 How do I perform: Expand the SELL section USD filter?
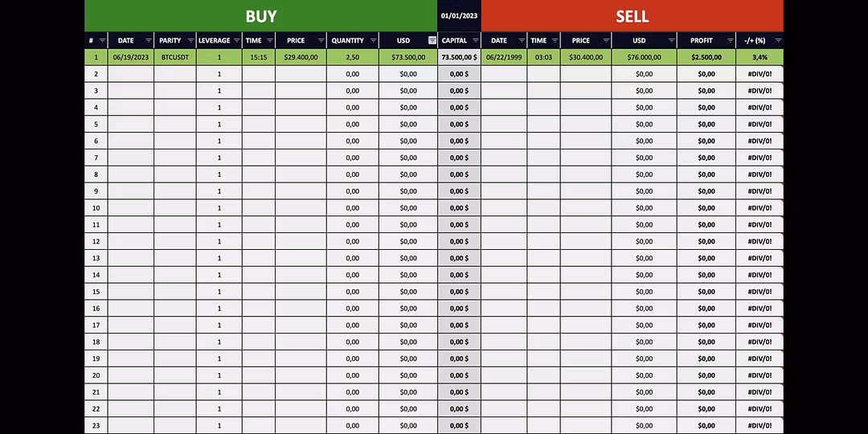(x=670, y=40)
